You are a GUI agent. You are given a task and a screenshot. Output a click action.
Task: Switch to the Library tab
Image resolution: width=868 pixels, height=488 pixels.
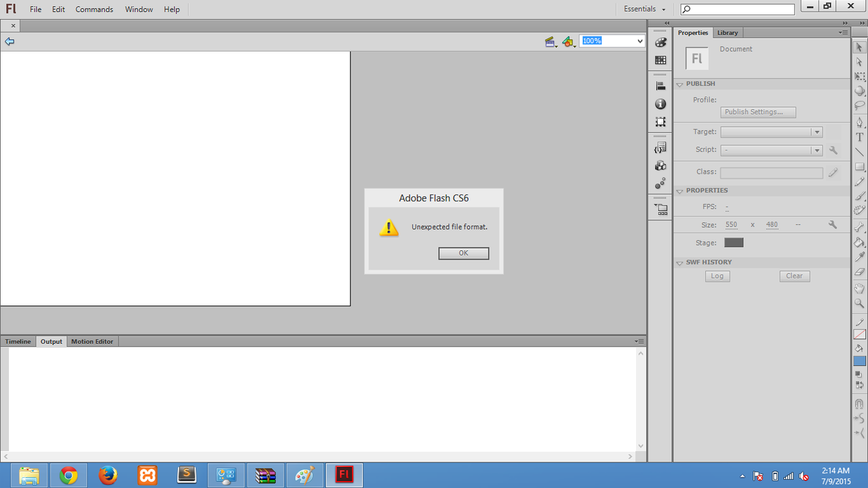[x=728, y=33]
